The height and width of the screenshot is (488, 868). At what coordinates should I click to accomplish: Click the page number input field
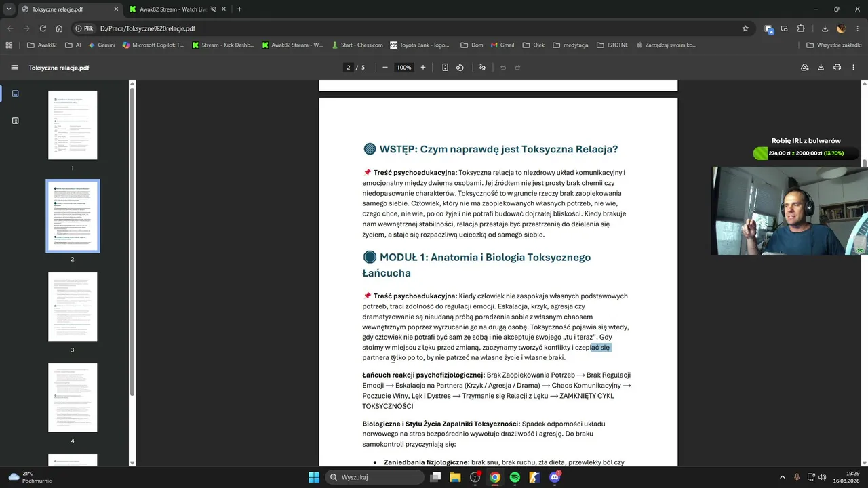coord(349,68)
